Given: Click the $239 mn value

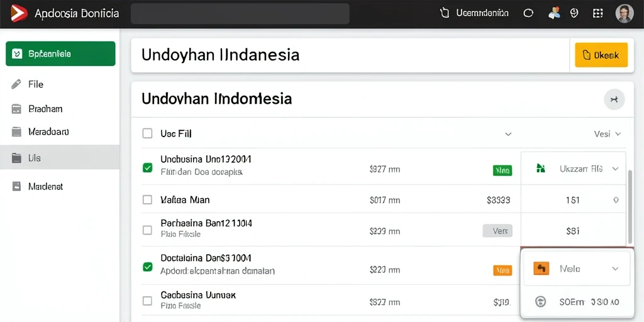Looking at the screenshot, I should 385,231.
